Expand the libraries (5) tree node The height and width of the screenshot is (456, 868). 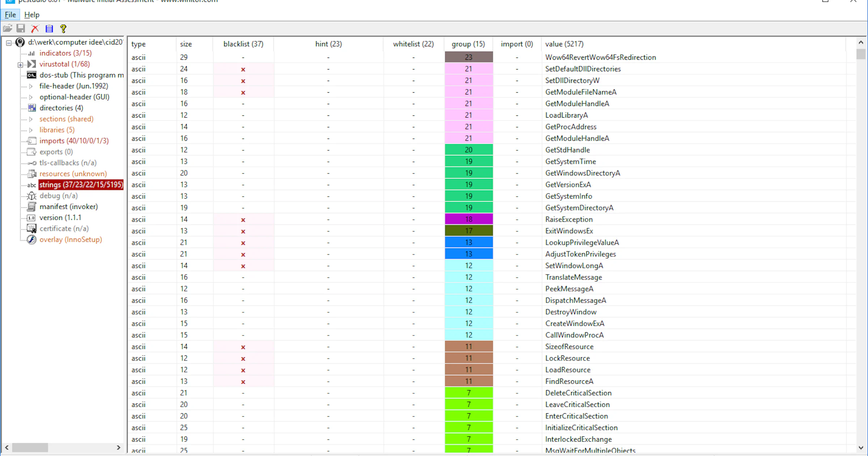(30, 130)
